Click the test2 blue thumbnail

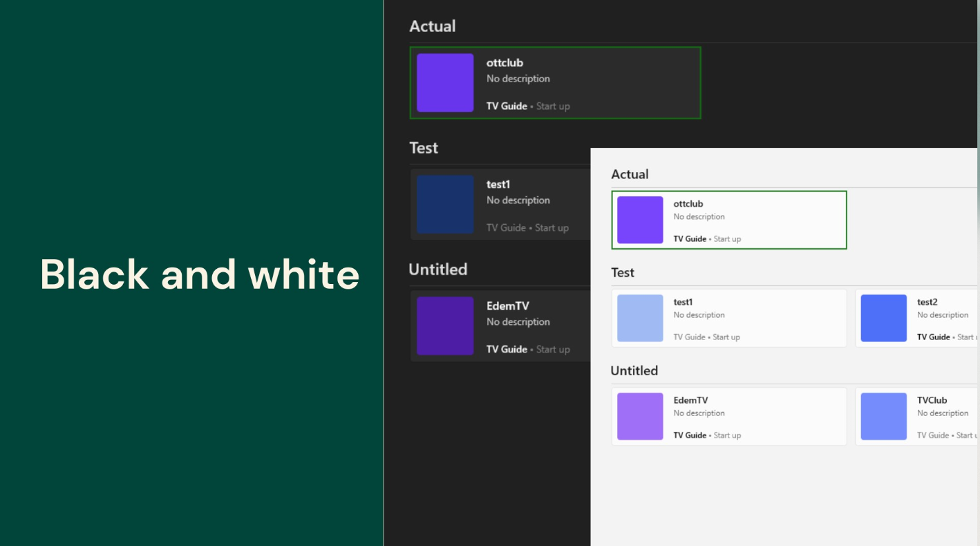coord(883,318)
